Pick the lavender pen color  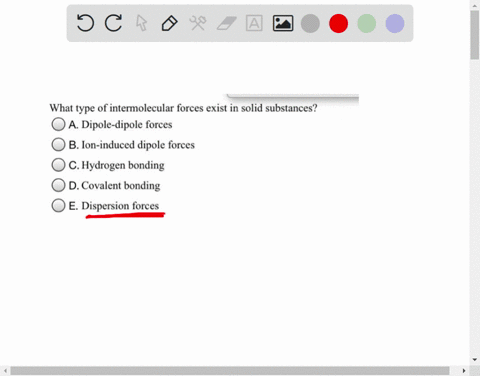(x=395, y=23)
